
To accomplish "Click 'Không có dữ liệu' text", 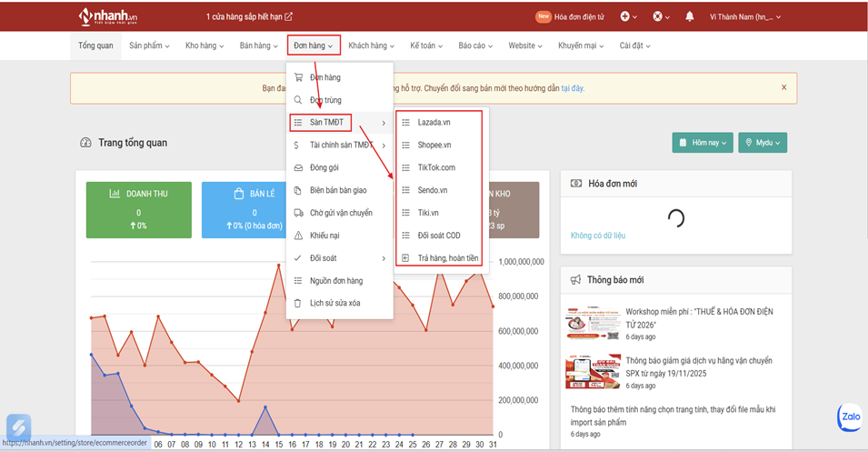I will click(x=598, y=236).
